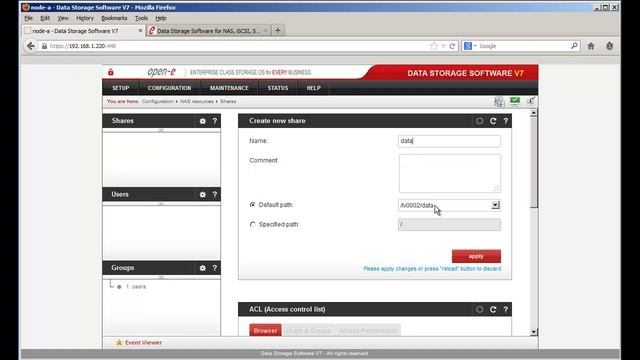Viewport: 640px width, 360px height.
Task: Open Users panel settings gear
Action: point(202,195)
